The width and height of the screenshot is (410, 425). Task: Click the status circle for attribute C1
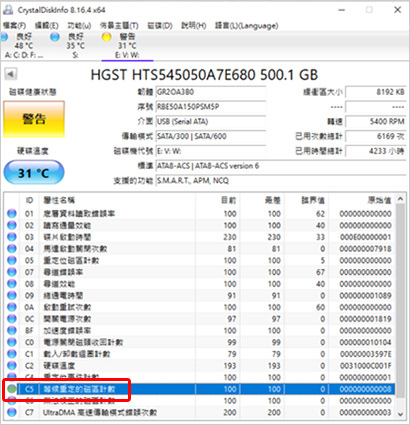(12, 354)
